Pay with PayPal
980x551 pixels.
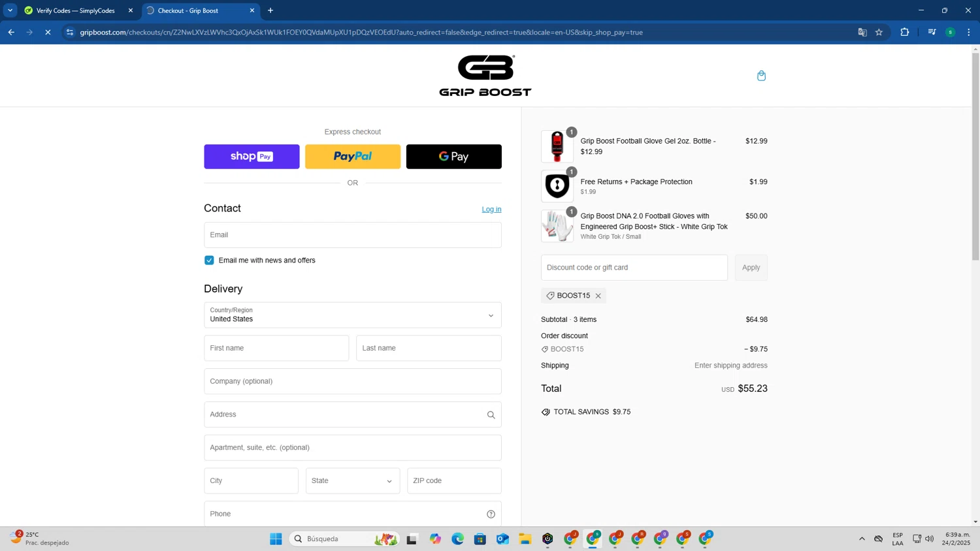coord(353,157)
